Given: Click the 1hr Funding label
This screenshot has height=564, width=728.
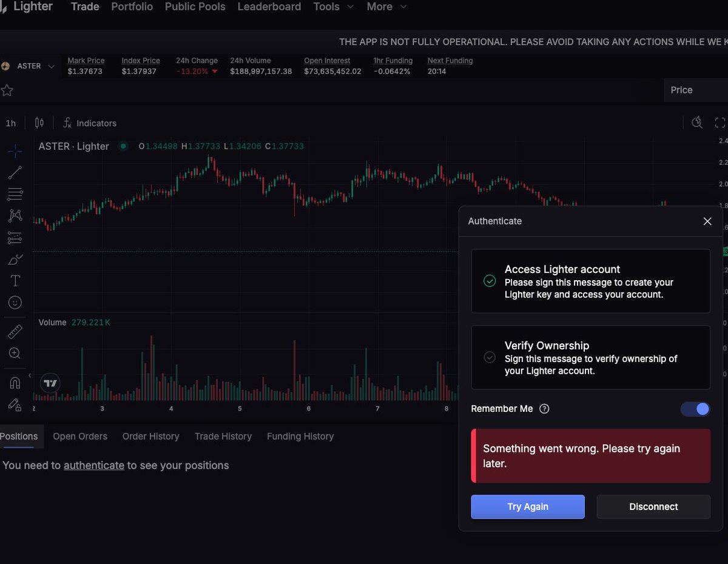Looking at the screenshot, I should (393, 61).
